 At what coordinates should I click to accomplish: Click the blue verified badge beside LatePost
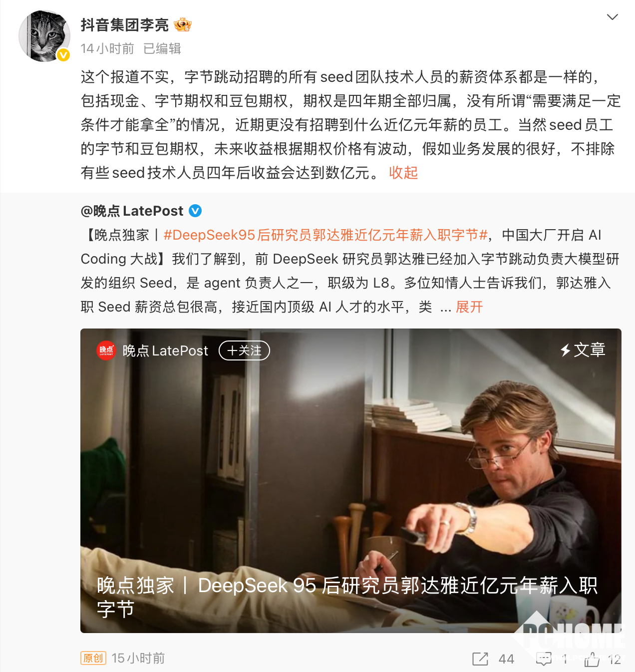click(x=195, y=211)
